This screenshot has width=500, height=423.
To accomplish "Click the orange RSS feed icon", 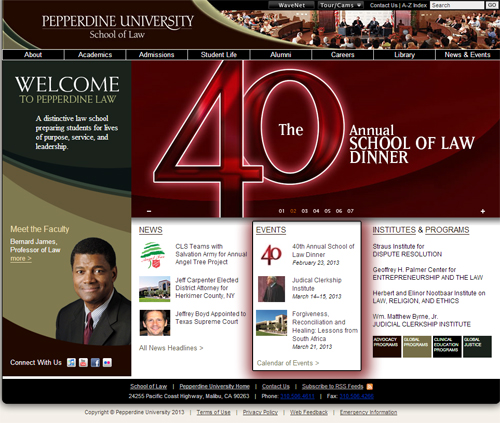I will tap(370, 387).
